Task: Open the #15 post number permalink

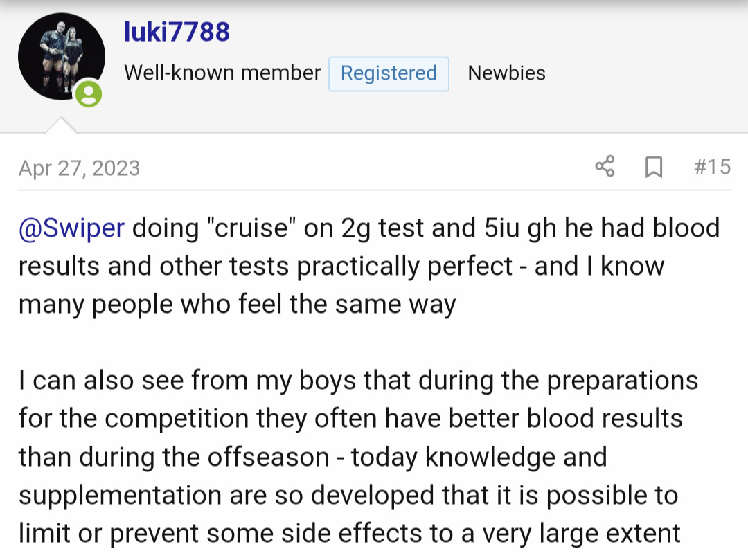Action: [x=711, y=167]
